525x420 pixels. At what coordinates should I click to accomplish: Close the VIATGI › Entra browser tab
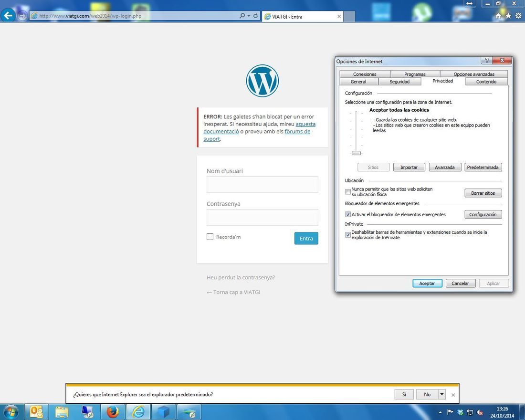(x=339, y=16)
